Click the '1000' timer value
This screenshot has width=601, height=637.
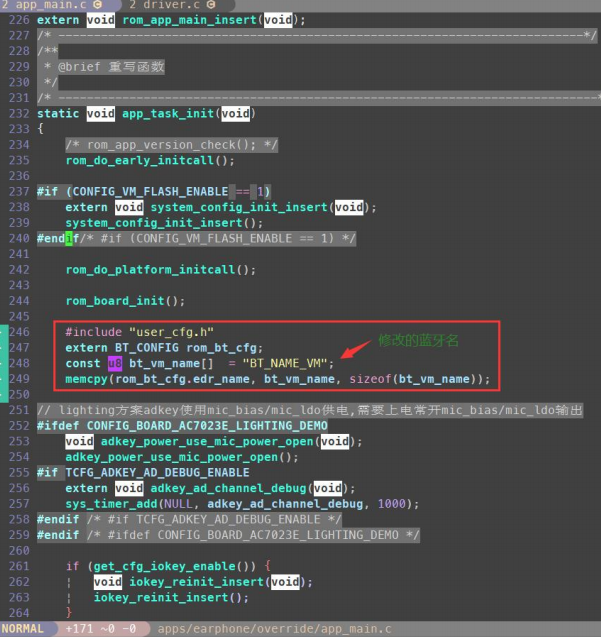pos(392,504)
